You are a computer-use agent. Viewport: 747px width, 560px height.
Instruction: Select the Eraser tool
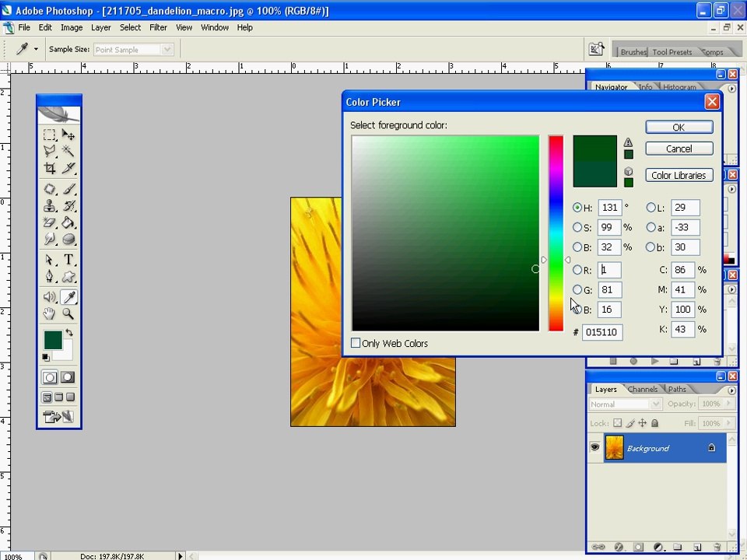pyautogui.click(x=50, y=222)
